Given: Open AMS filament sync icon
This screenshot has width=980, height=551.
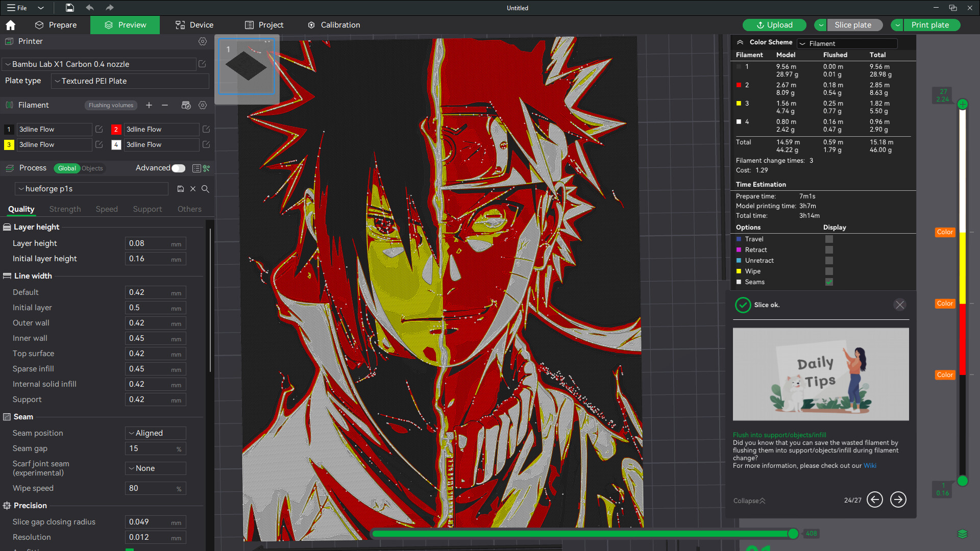Looking at the screenshot, I should tap(186, 105).
